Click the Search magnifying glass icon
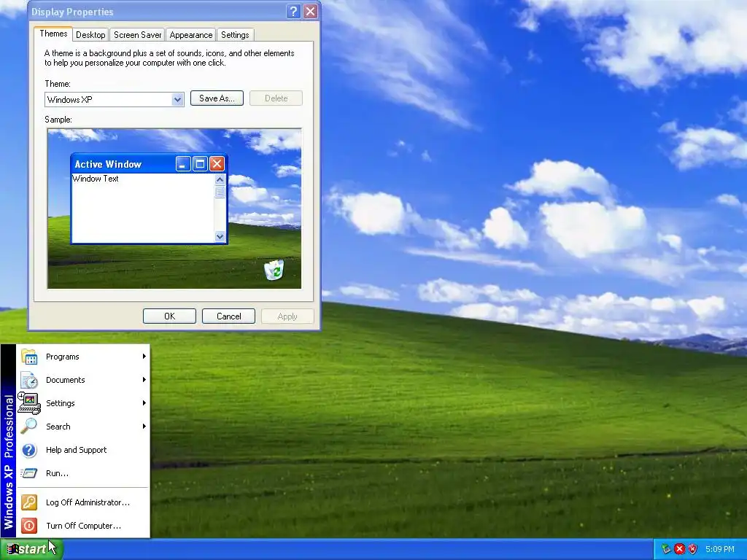Image resolution: width=747 pixels, height=560 pixels. click(29, 426)
